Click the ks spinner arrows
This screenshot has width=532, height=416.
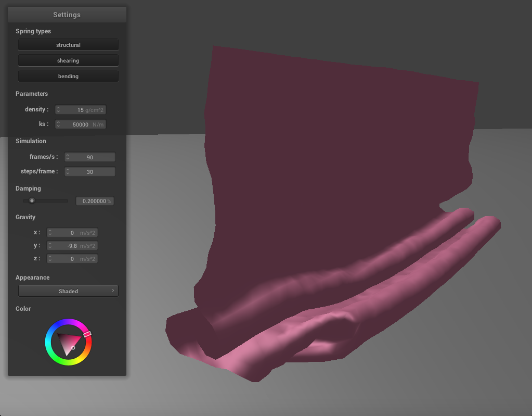[58, 124]
